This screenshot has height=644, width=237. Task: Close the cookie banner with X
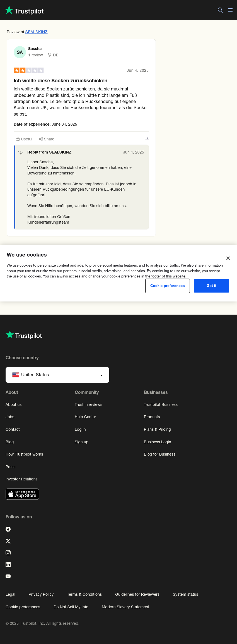tap(228, 258)
